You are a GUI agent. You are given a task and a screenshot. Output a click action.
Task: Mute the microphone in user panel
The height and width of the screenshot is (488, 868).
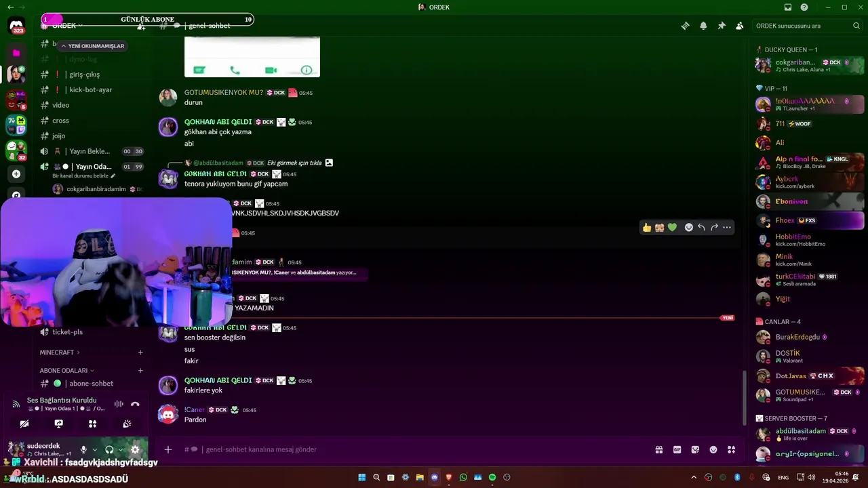(83, 449)
